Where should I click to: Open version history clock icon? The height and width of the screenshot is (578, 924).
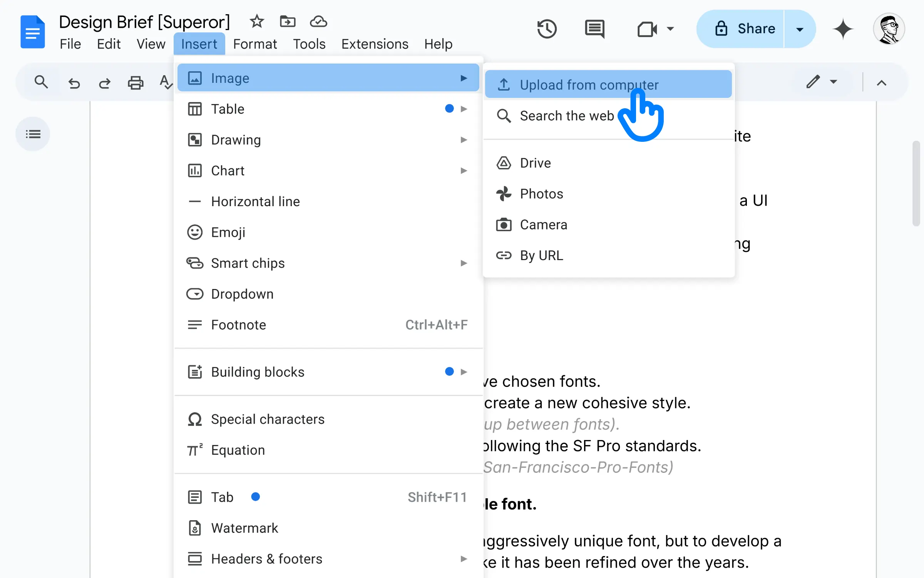point(547,29)
